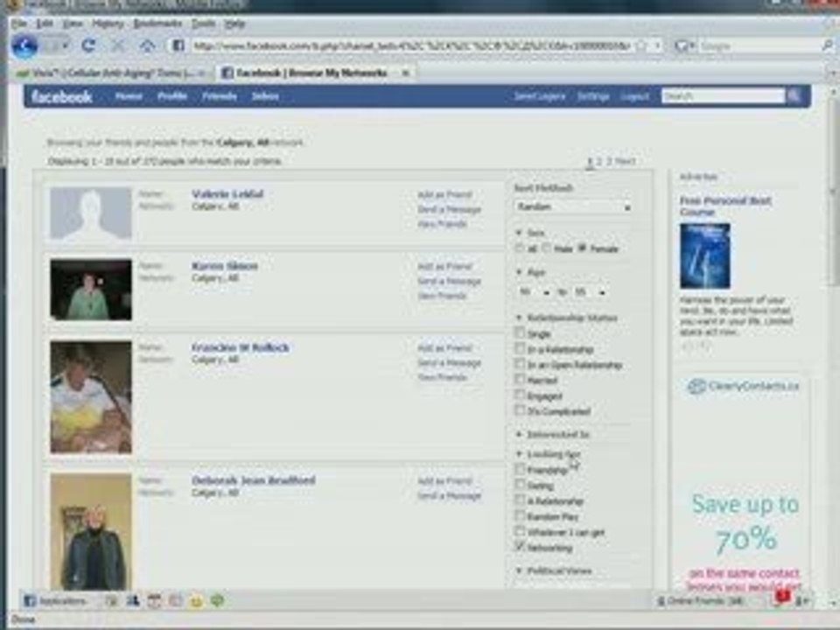Click the Facebook favicon in the address bar

178,45
